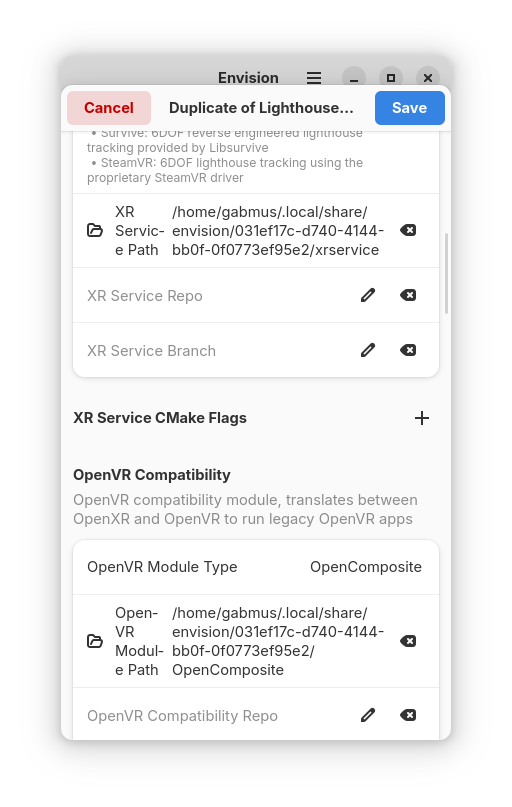Clear the XR Service Path value
The image size is (512, 807).
(x=408, y=230)
